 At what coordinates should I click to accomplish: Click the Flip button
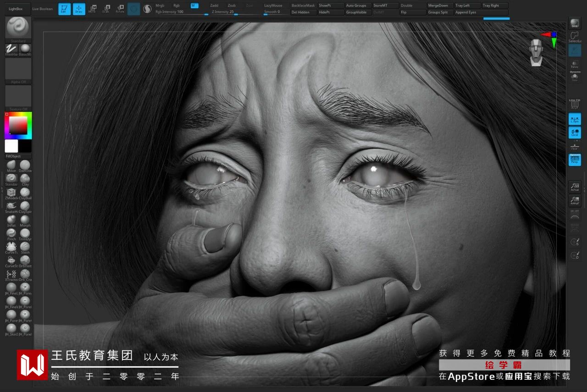(413, 12)
